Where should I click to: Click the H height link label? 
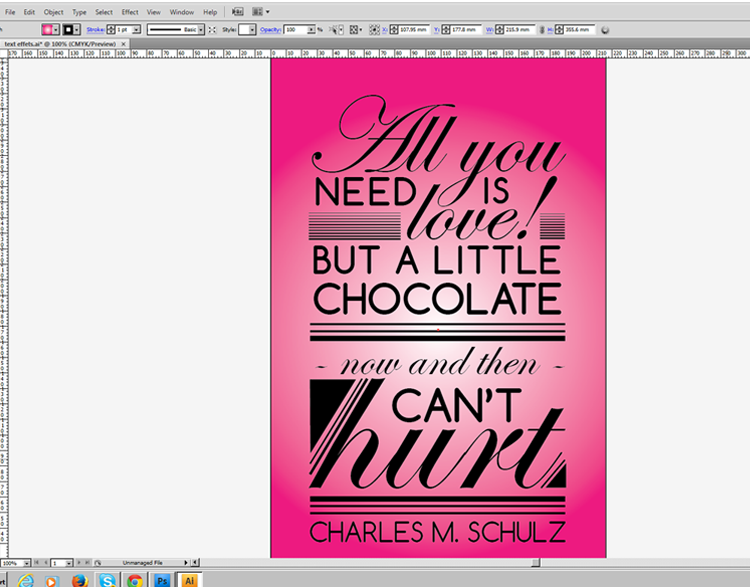coord(550,30)
